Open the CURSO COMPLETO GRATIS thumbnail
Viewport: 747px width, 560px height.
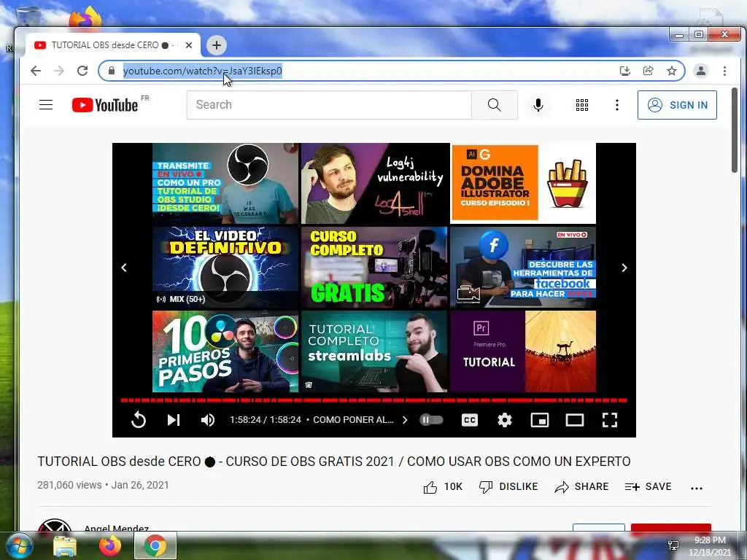point(374,268)
